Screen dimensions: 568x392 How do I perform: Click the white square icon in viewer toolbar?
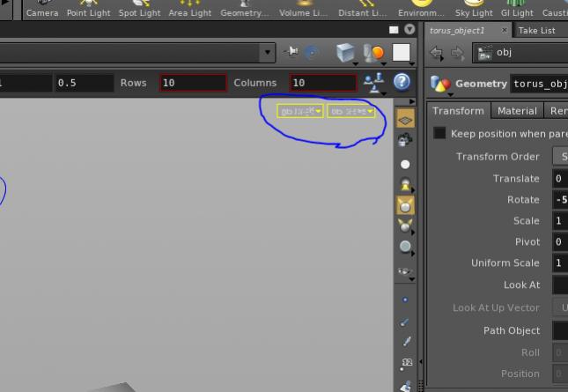click(x=401, y=53)
